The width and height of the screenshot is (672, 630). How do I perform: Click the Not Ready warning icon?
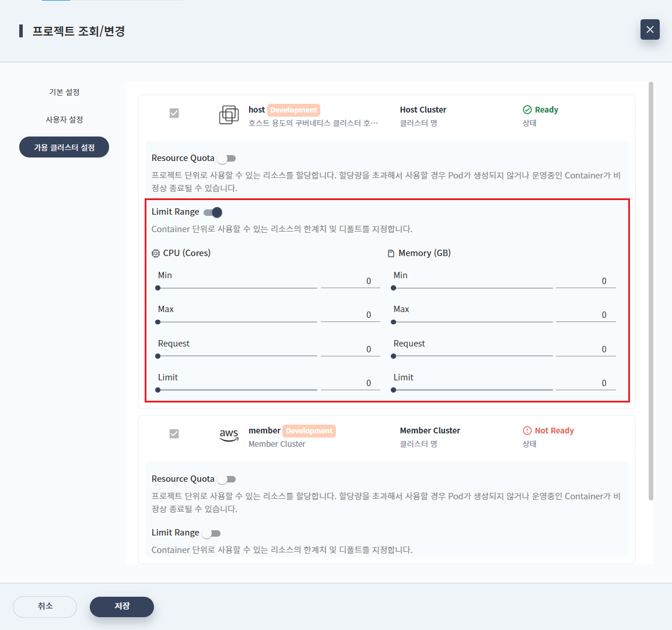click(x=527, y=430)
